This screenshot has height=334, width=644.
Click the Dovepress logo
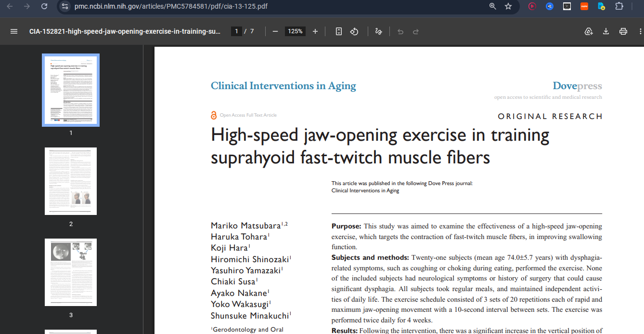click(x=577, y=86)
